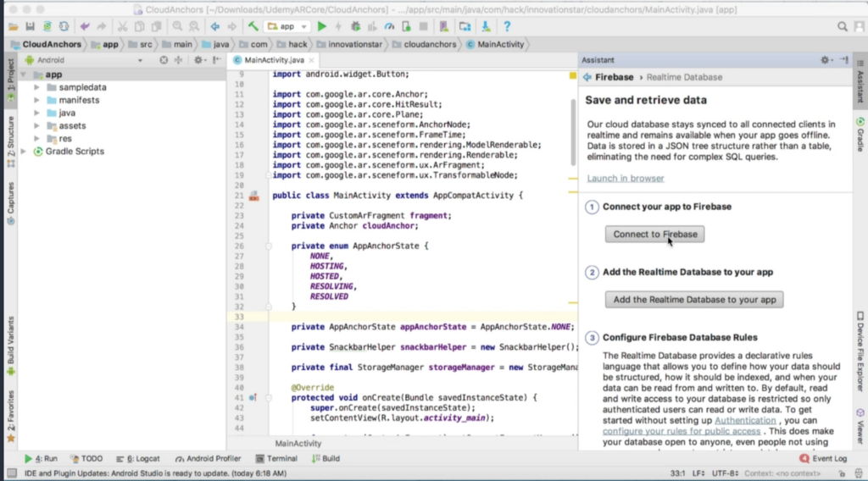The width and height of the screenshot is (868, 481).
Task: Click the Connect to Firebase button
Action: tap(654, 234)
